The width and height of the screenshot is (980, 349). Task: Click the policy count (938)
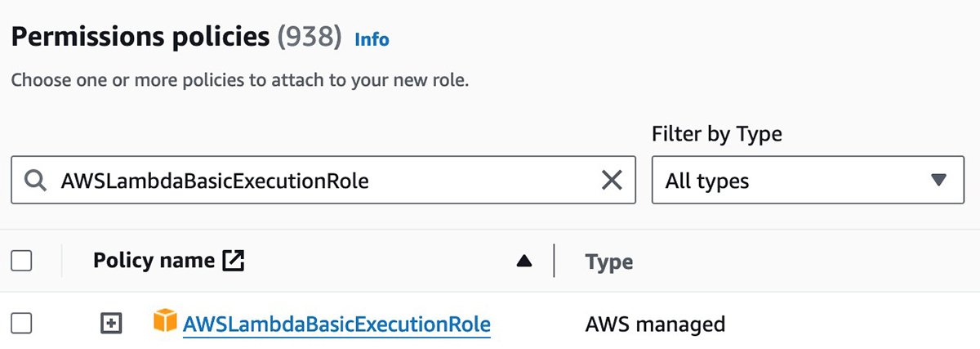pos(310,37)
